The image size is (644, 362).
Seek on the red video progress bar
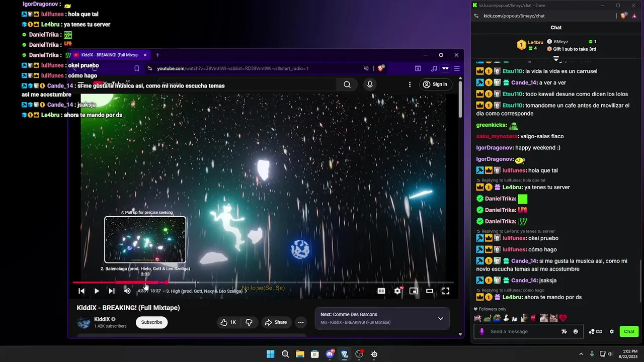263,283
